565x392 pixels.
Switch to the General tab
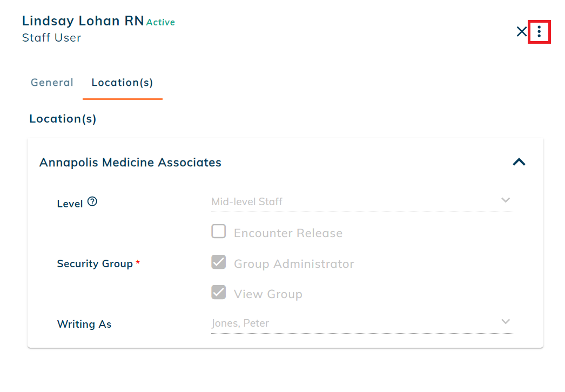click(52, 83)
